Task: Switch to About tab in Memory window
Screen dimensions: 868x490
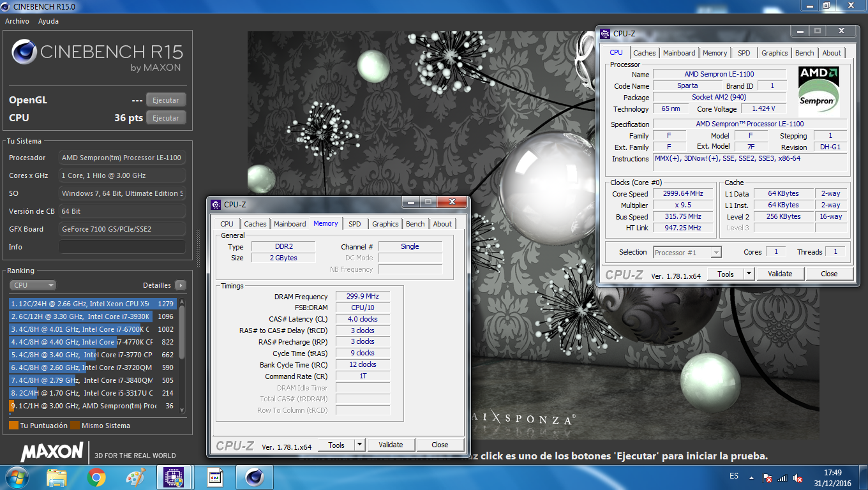Action: pos(442,224)
